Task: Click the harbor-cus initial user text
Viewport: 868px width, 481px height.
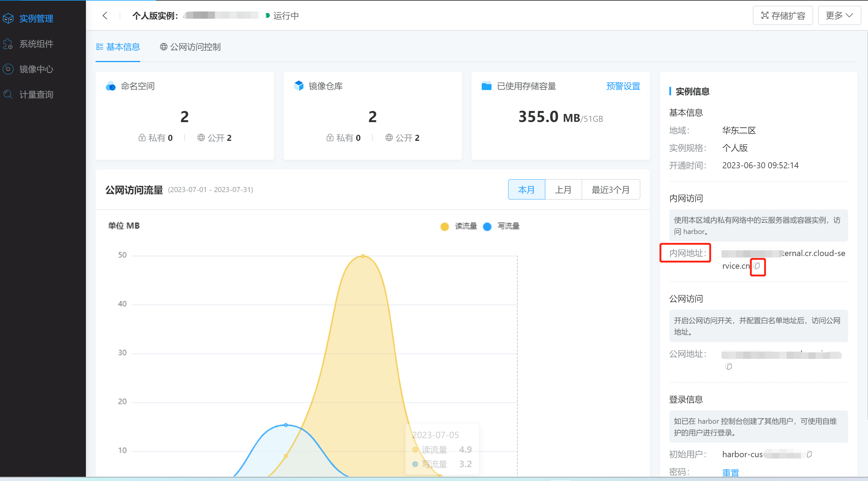Action: (742, 454)
